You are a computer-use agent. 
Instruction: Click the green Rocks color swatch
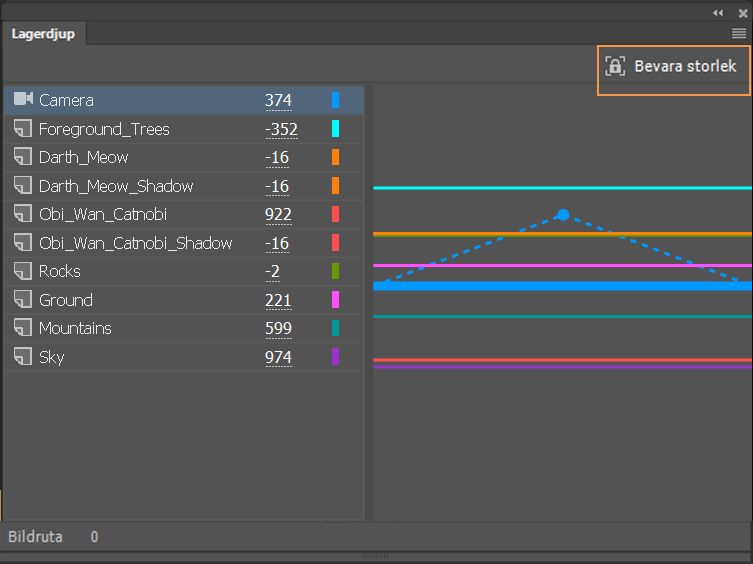coord(336,271)
